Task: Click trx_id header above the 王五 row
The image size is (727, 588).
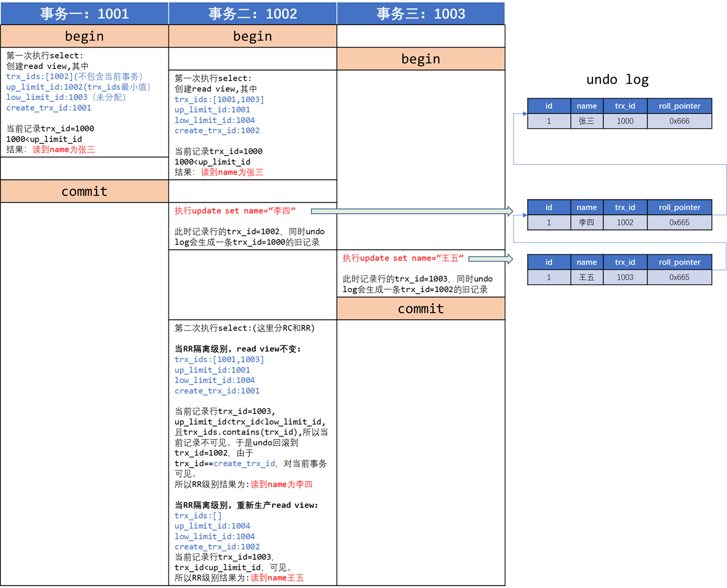Action: pos(625,262)
